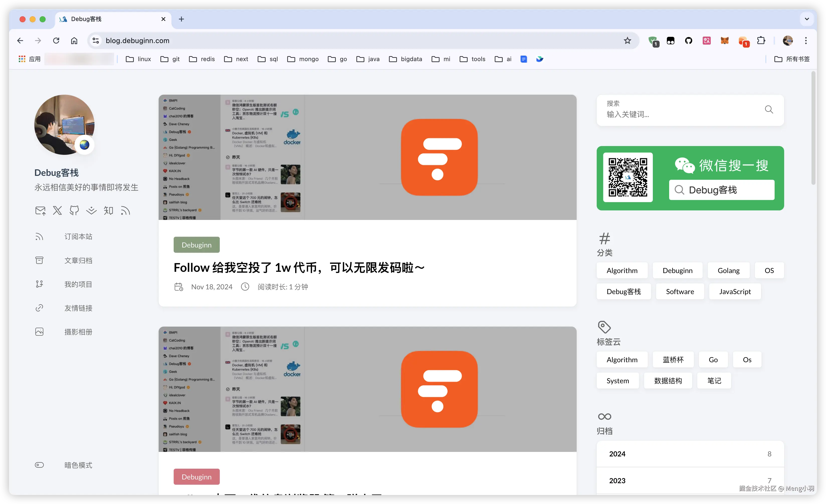Open 友情链接 sidebar menu item
826x504 pixels.
coord(78,308)
